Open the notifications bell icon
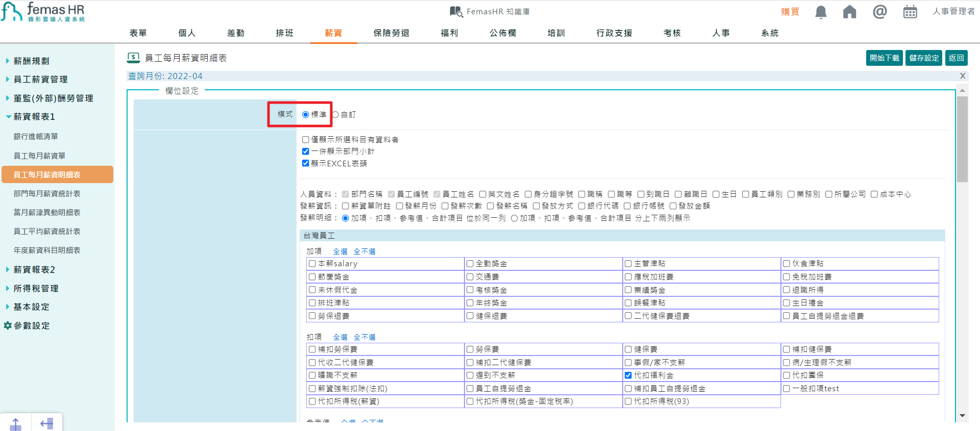Image resolution: width=980 pixels, height=431 pixels. (x=821, y=12)
